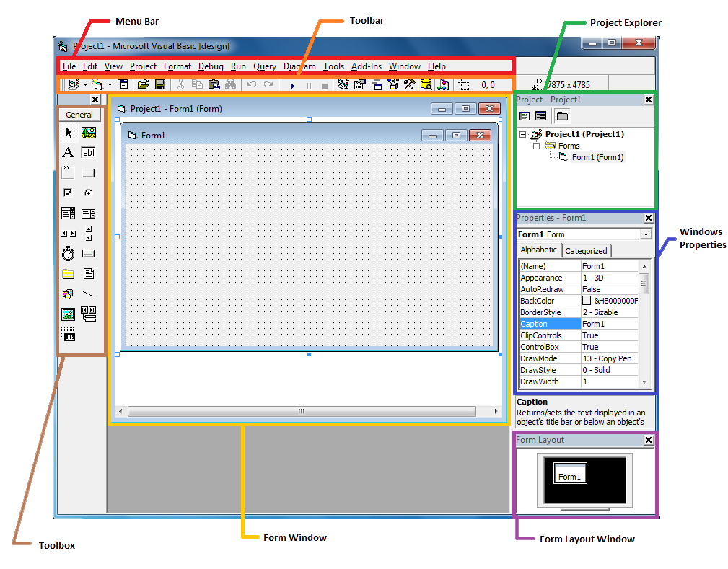Start the program with the blue play arrow
The height and width of the screenshot is (569, 728).
click(x=292, y=86)
